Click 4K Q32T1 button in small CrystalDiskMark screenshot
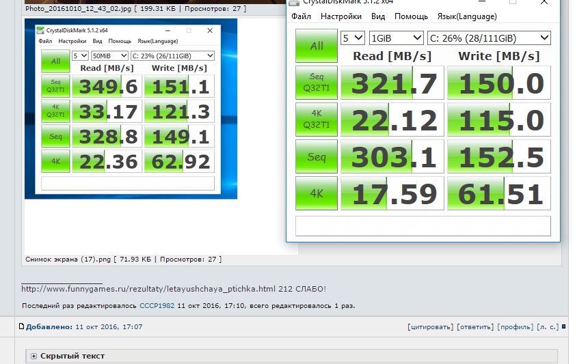Viewport: 588px width, 364px height. point(55,111)
